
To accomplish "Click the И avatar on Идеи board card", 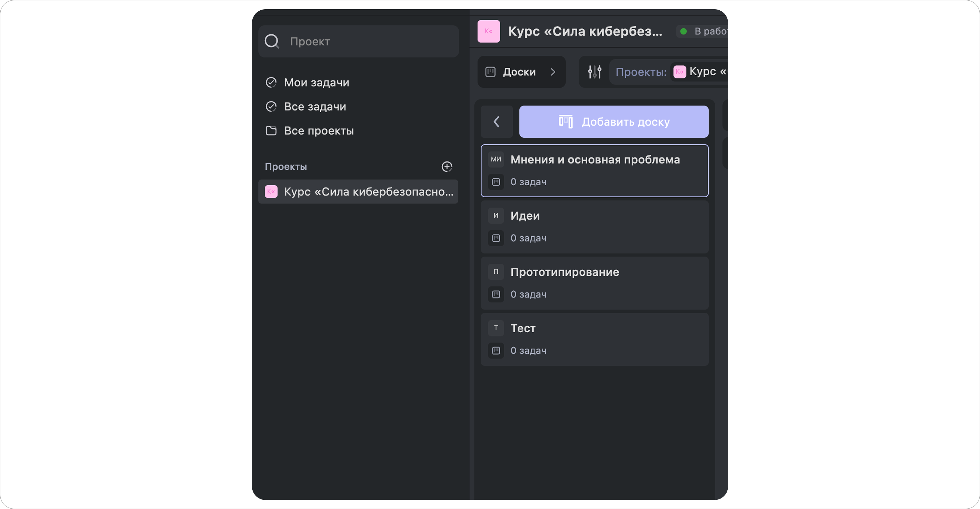I will (496, 215).
